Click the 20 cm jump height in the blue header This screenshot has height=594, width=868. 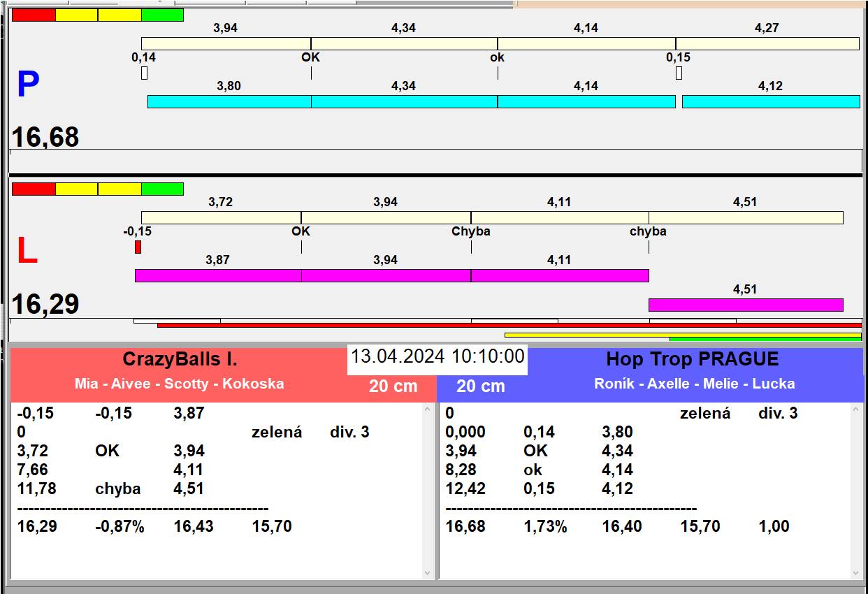click(x=481, y=386)
